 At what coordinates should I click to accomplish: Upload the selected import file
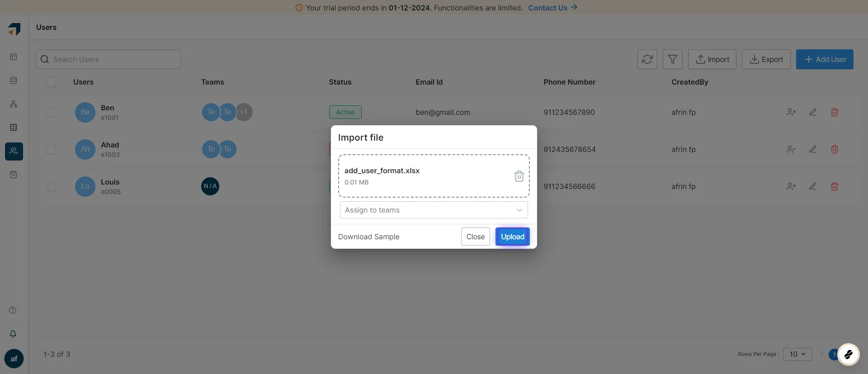point(512,237)
